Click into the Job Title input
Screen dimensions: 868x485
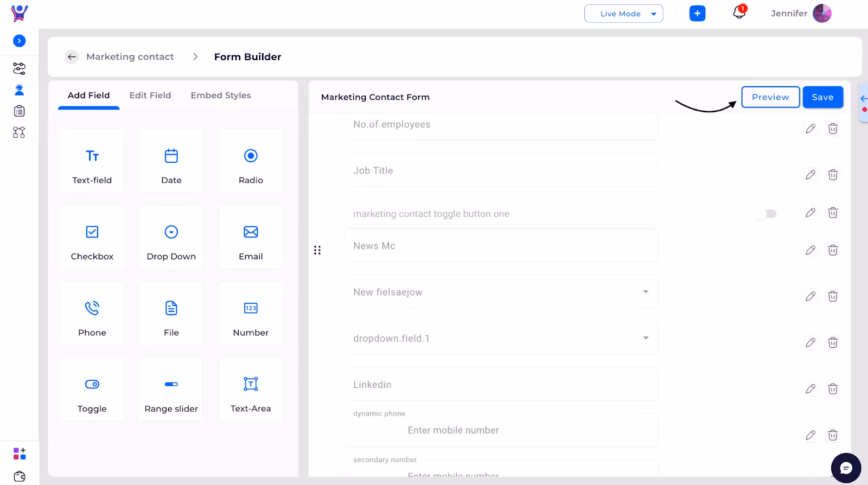(x=501, y=170)
